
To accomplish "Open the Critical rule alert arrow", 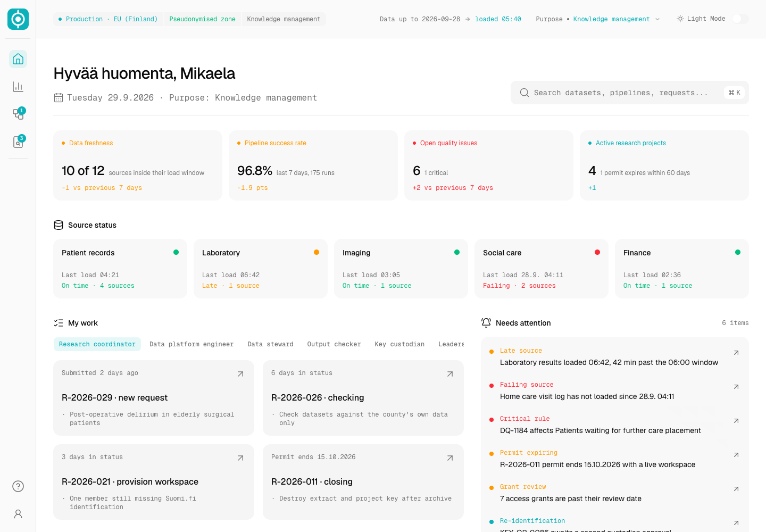I will [736, 421].
